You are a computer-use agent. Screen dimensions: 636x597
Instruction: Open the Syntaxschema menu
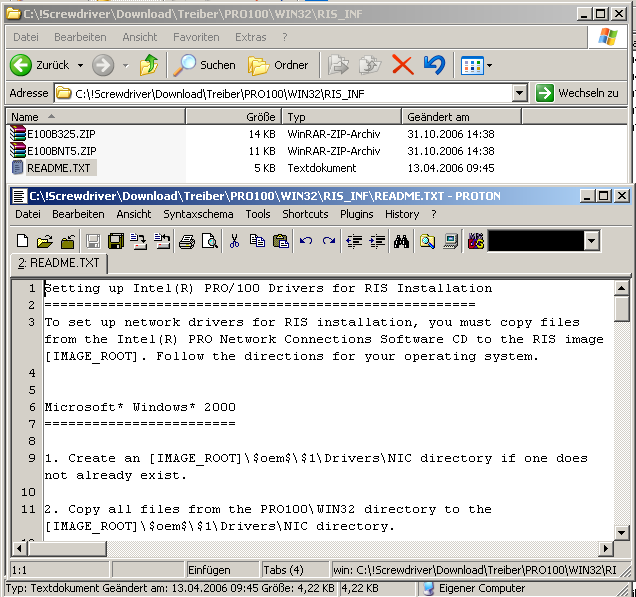point(198,214)
